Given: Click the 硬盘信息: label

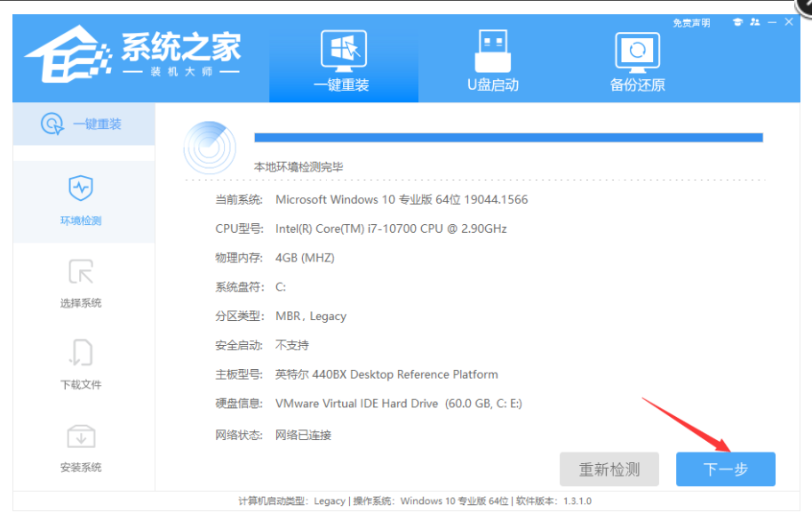Looking at the screenshot, I should (239, 404).
